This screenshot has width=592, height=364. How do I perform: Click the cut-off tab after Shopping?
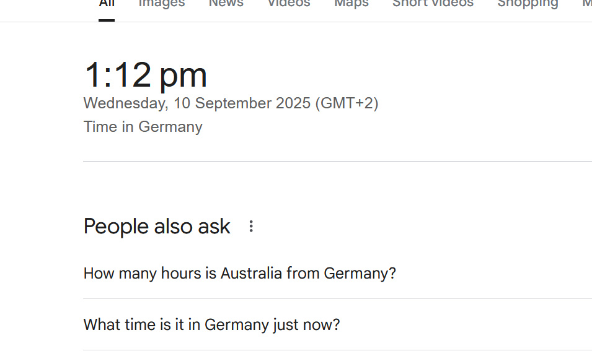586,4
